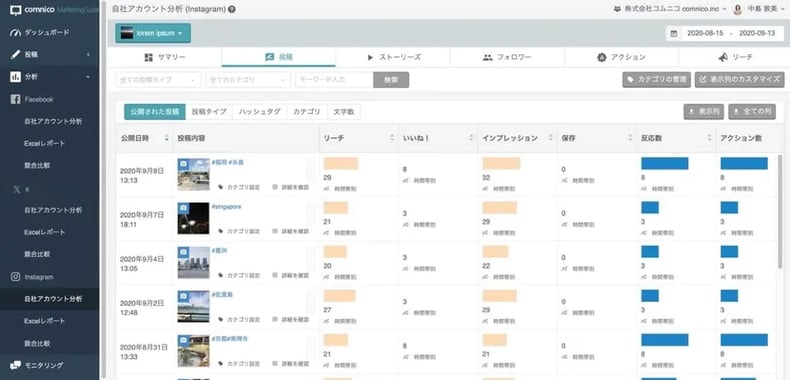
Task: Click the X logo icon in sidebar
Action: [x=16, y=188]
